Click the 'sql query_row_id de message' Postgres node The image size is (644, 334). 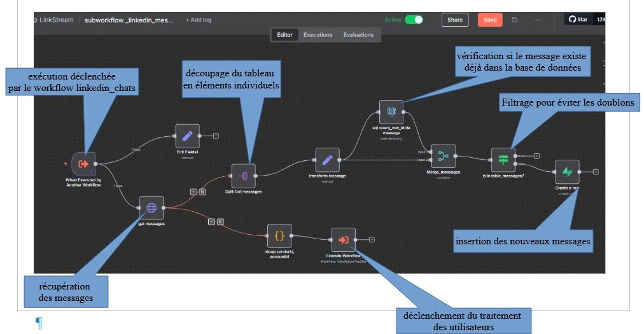tap(391, 112)
